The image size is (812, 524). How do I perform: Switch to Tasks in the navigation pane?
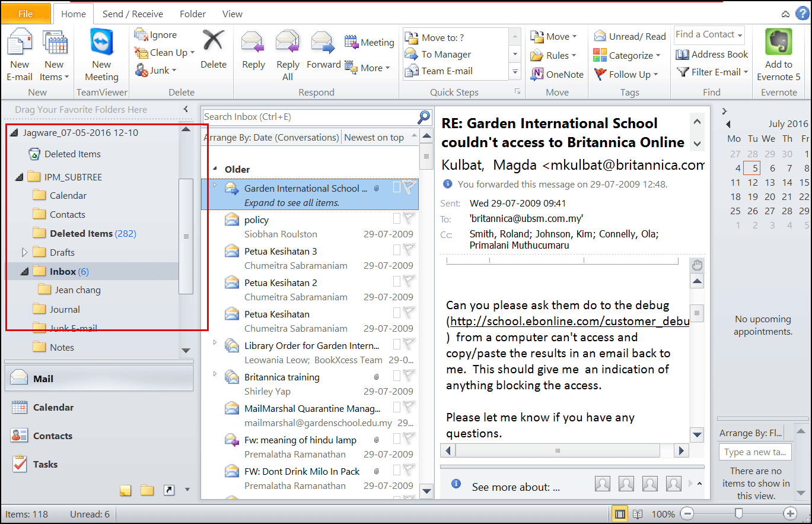click(98, 464)
